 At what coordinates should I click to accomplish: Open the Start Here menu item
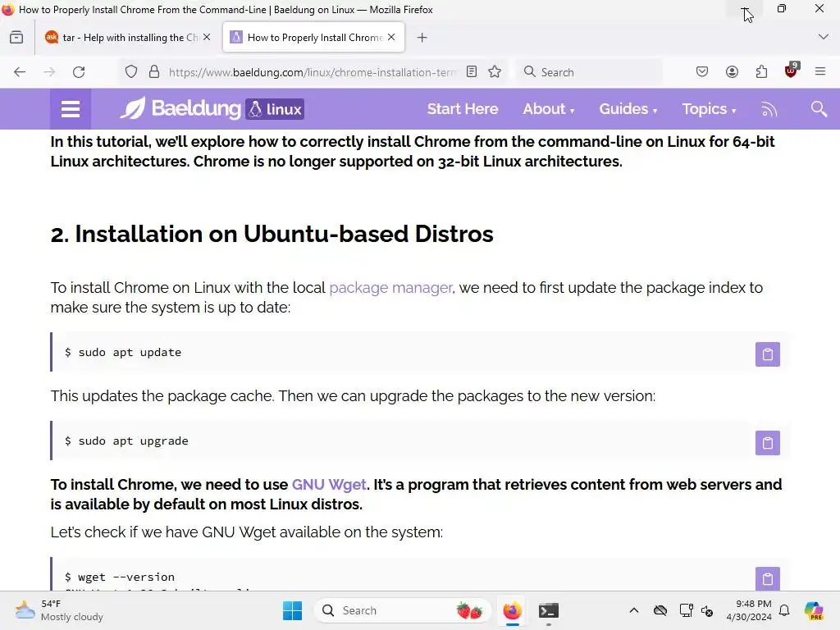463,109
